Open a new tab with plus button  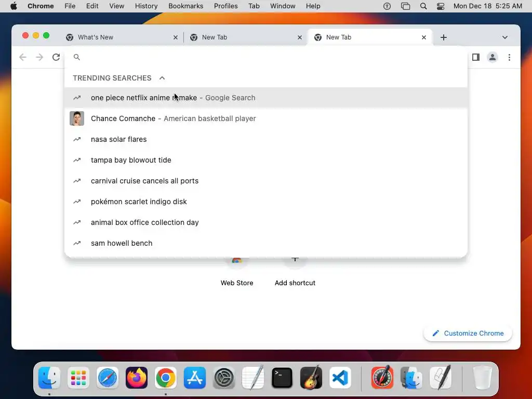pyautogui.click(x=444, y=37)
